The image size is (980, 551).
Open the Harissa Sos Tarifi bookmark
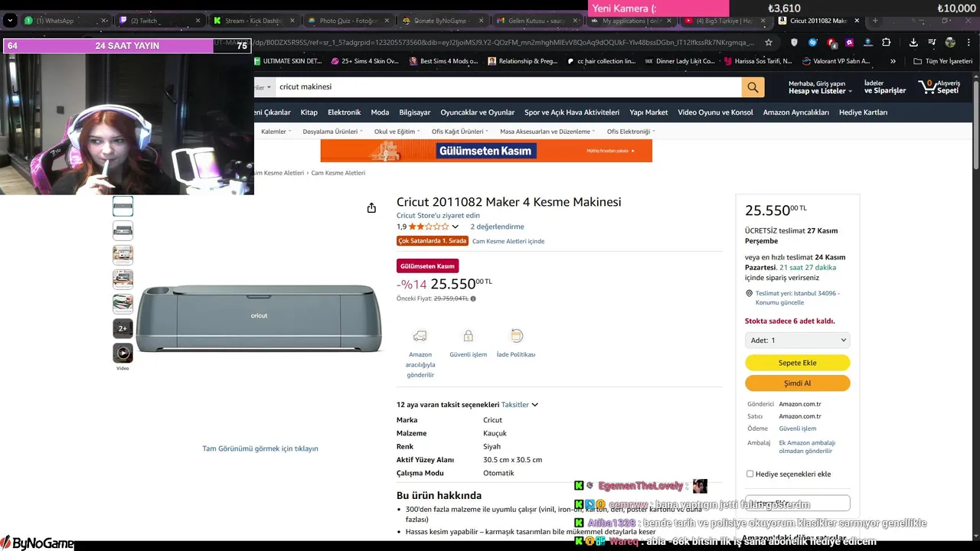759,61
